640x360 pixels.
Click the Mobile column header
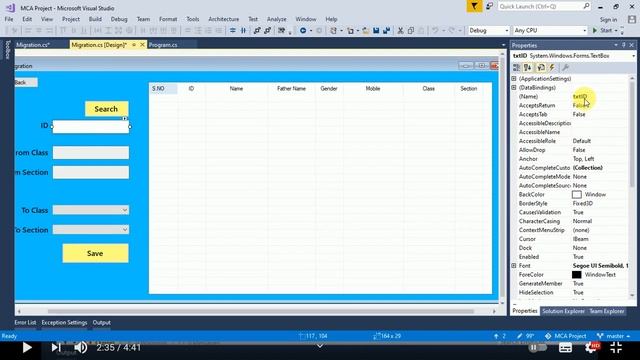(373, 89)
